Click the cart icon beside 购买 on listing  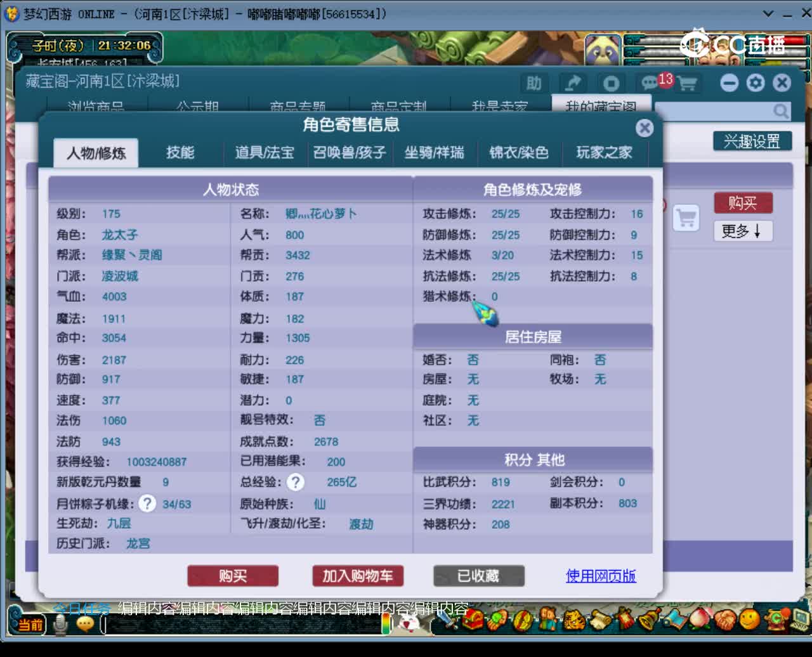coord(686,218)
